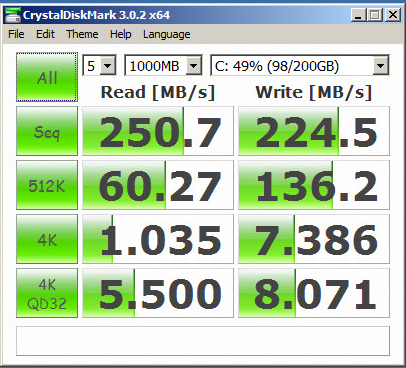Click the 4K QD32 write result 8.071
The width and height of the screenshot is (406, 368).
[314, 293]
